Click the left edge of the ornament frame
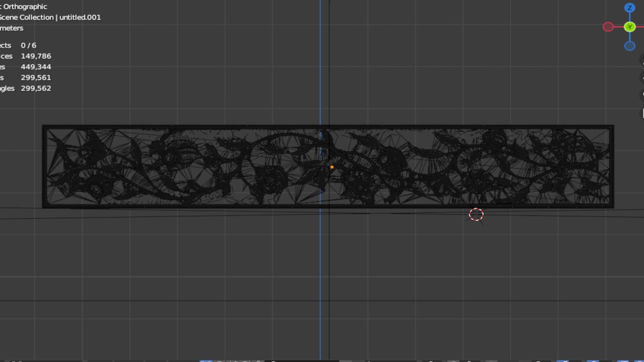Screen dimensions: 644x362 click(44, 168)
